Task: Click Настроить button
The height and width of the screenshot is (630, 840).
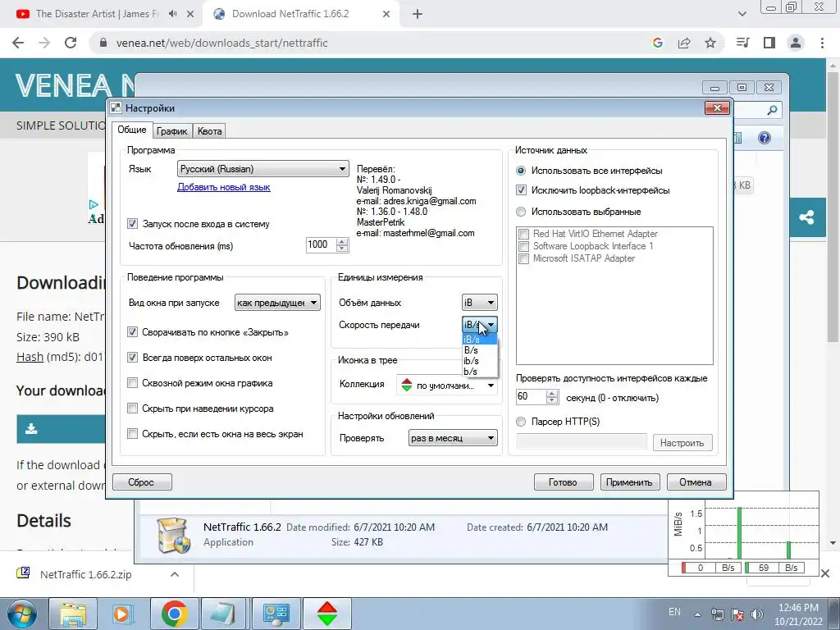Action: [682, 443]
